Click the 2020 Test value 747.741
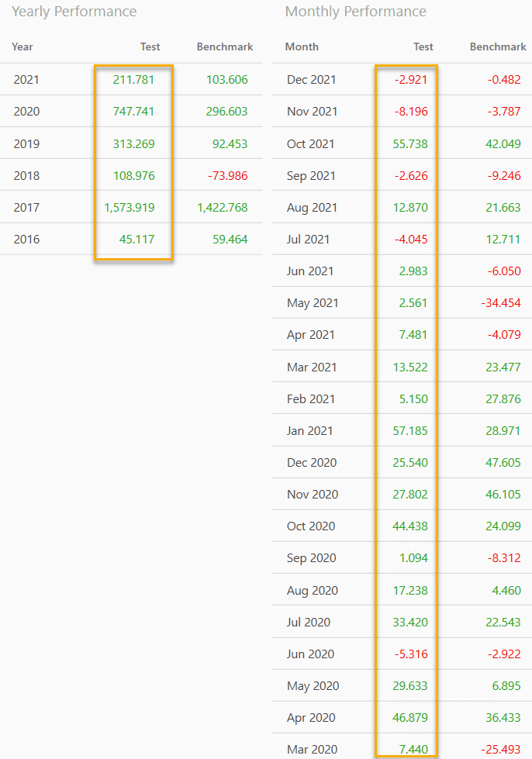 click(x=133, y=112)
